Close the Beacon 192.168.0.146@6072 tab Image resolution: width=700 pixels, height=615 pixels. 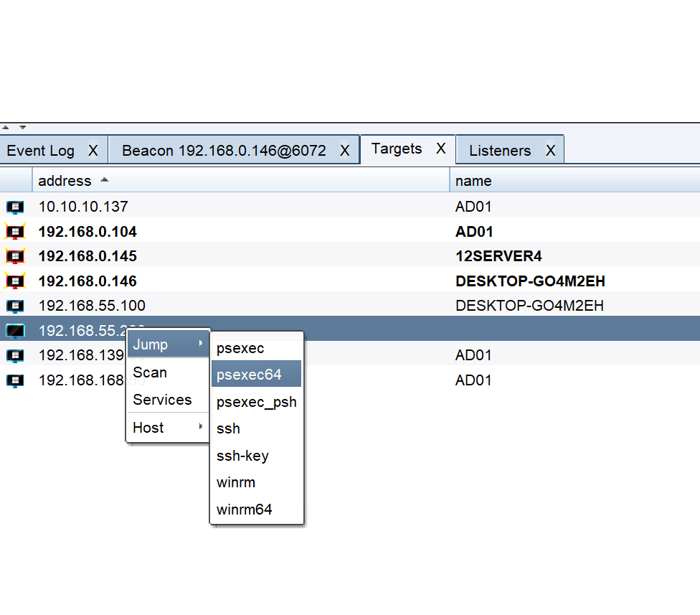(x=344, y=151)
